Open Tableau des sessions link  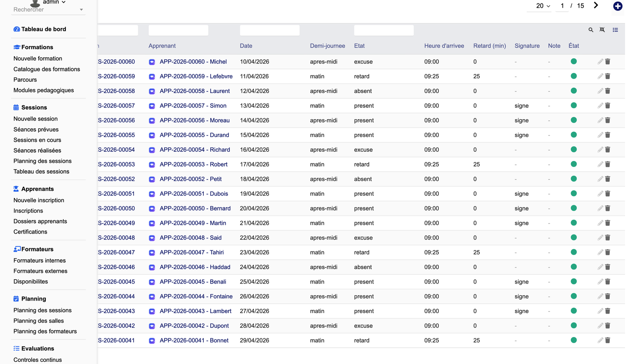point(41,171)
